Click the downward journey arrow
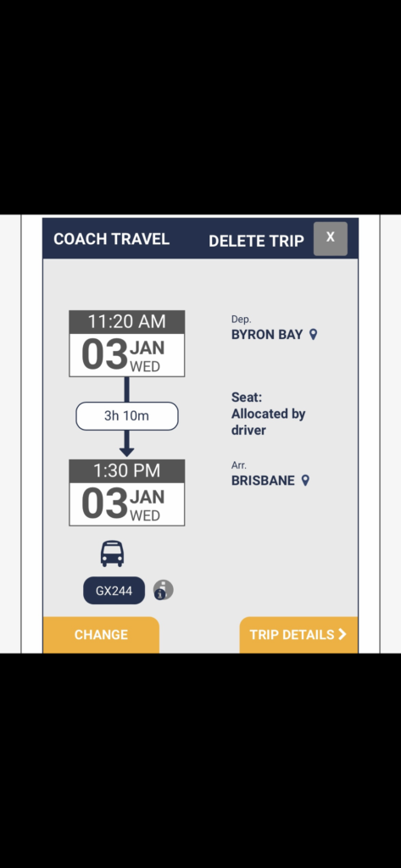This screenshot has height=868, width=401. [127, 443]
